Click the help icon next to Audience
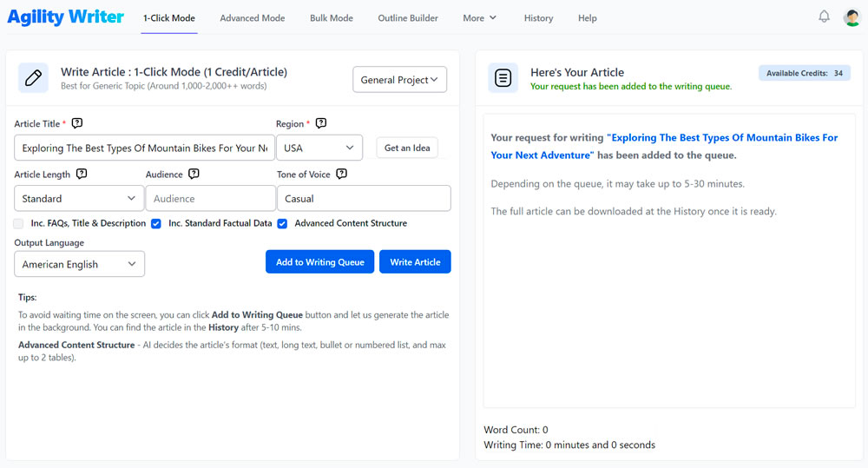Screen dimensions: 868x468 [x=194, y=174]
